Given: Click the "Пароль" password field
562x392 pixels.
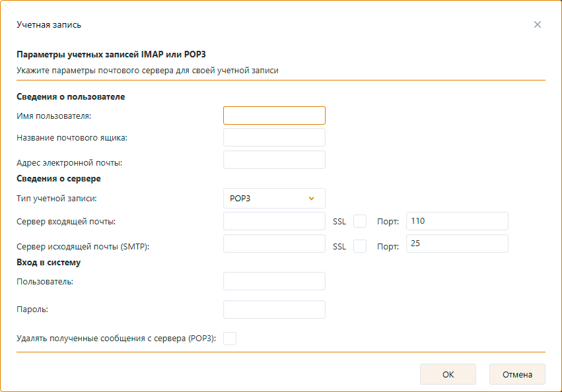Looking at the screenshot, I should pos(274,309).
